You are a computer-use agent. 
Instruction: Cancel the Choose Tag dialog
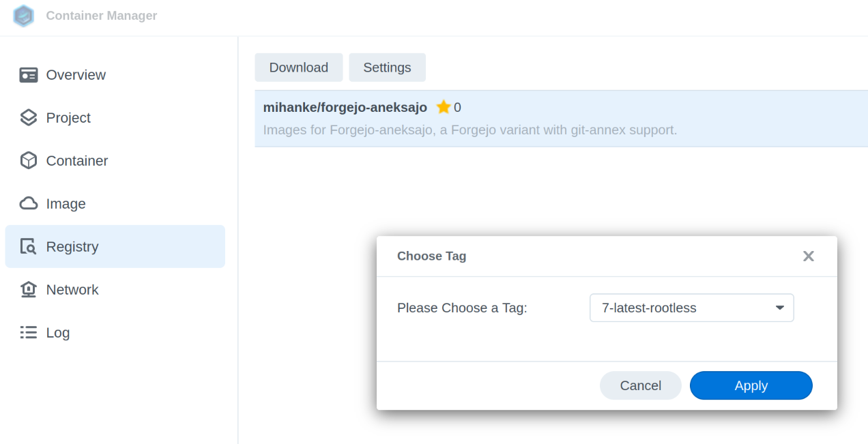[x=640, y=385]
